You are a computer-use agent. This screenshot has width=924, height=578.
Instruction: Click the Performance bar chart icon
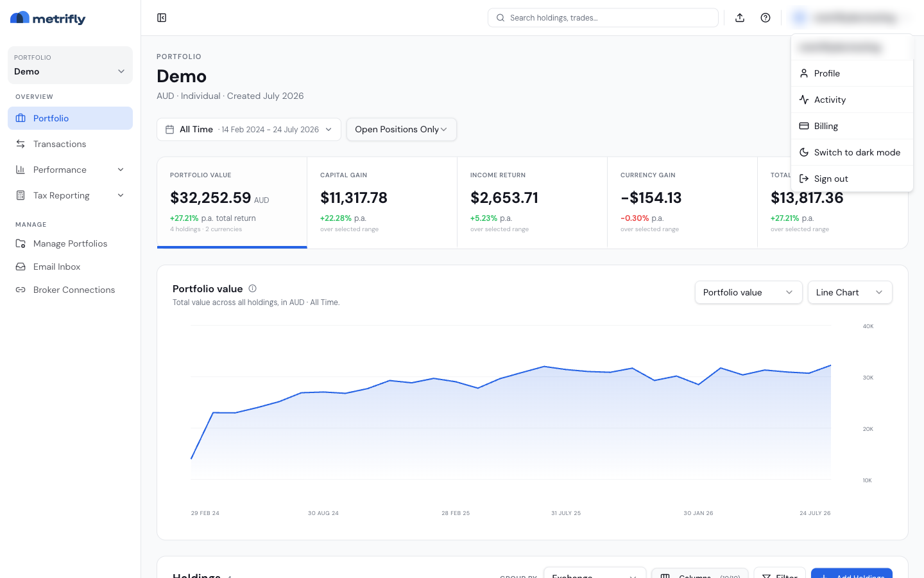pos(21,170)
